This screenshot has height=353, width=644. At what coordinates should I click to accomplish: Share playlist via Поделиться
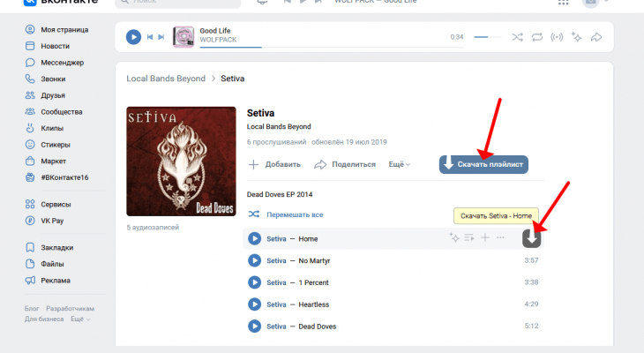click(x=345, y=164)
